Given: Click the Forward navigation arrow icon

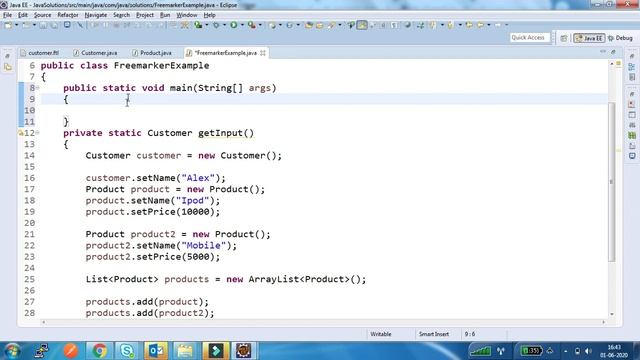Looking at the screenshot, I should (498, 25).
